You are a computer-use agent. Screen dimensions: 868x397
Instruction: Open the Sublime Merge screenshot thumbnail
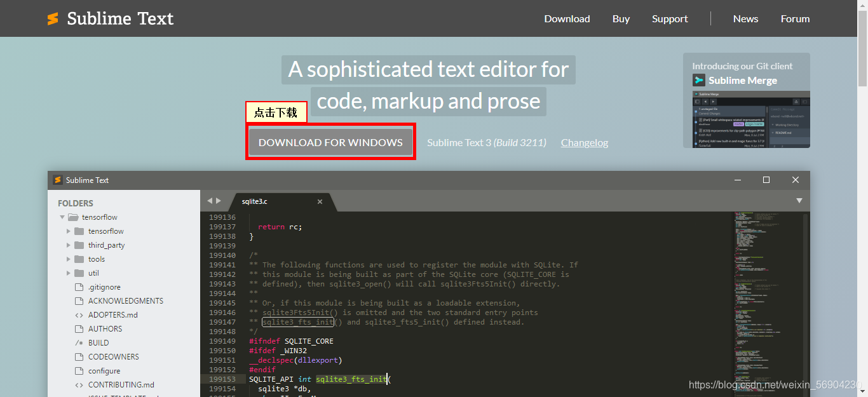click(751, 119)
